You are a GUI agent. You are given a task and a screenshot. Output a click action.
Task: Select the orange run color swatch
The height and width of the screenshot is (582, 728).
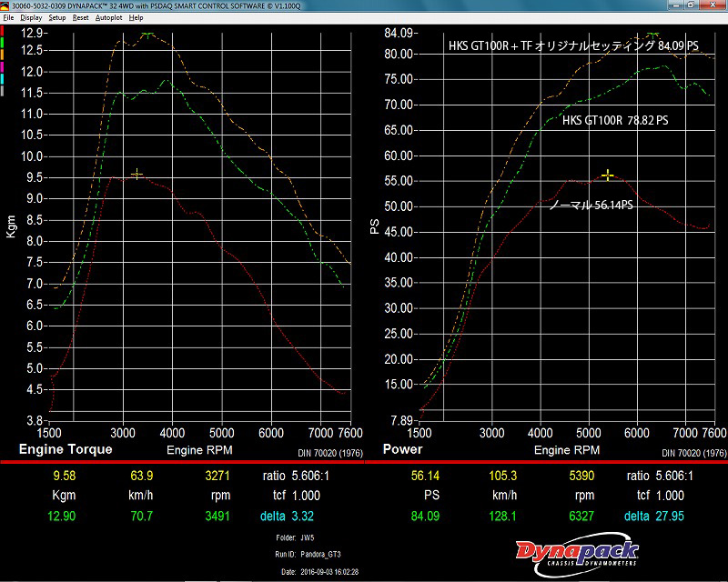tap(4, 55)
